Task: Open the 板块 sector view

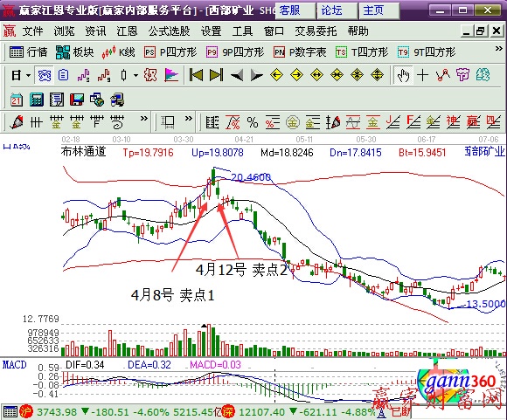Action: pyautogui.click(x=74, y=52)
